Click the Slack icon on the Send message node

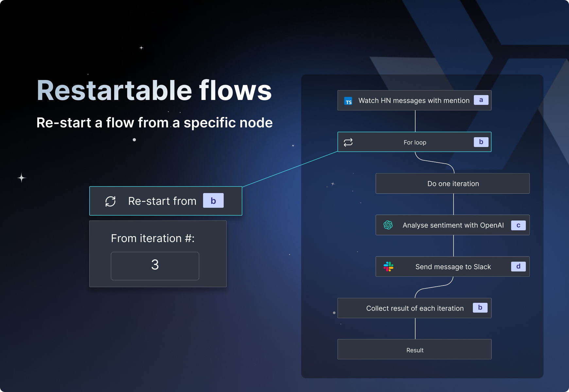tap(389, 266)
